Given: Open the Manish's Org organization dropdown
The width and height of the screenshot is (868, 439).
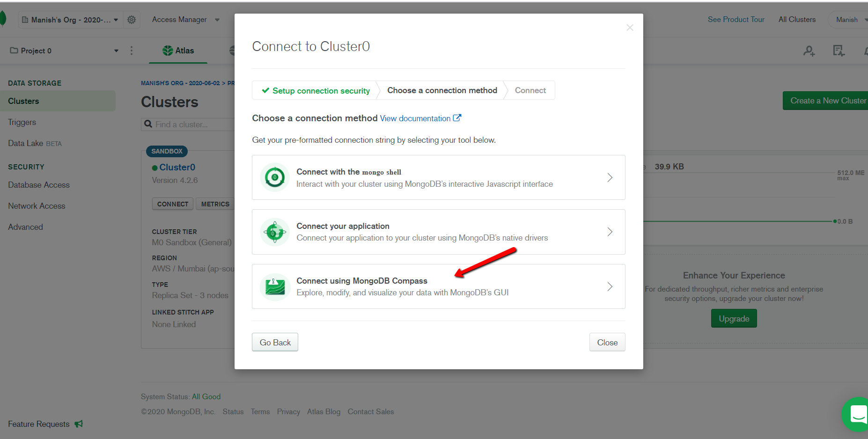Looking at the screenshot, I should pyautogui.click(x=70, y=20).
